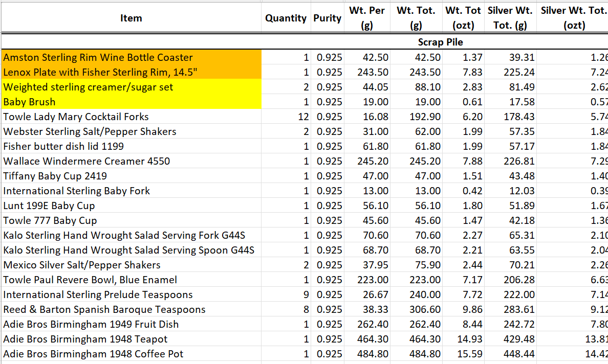The width and height of the screenshot is (608, 364).
Task: Select Weighted sterling creamer/sugar set cell
Action: point(132,87)
